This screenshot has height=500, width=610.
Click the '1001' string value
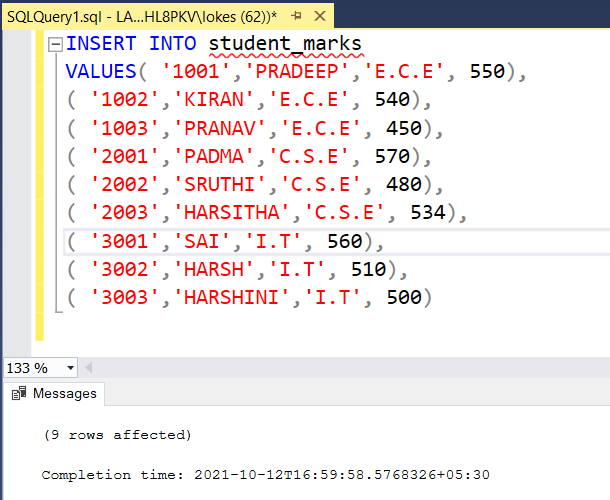tap(196, 72)
